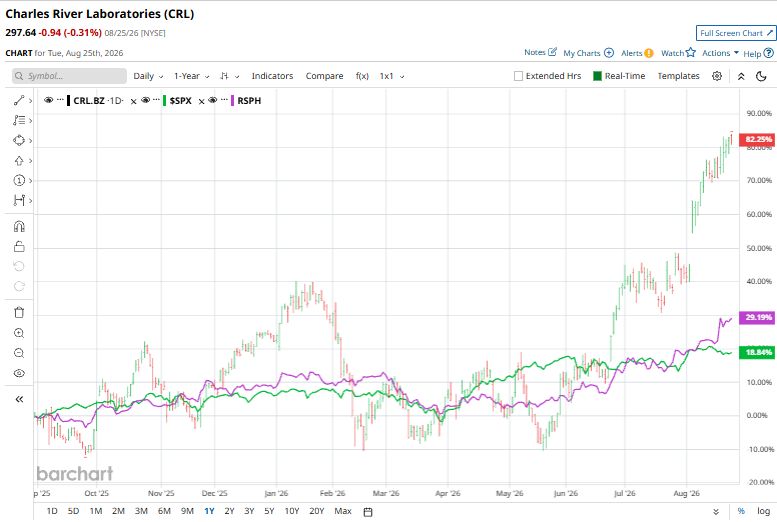Toggle the Real-Time green checkbox
Screen dimensions: 777x522
[x=597, y=76]
